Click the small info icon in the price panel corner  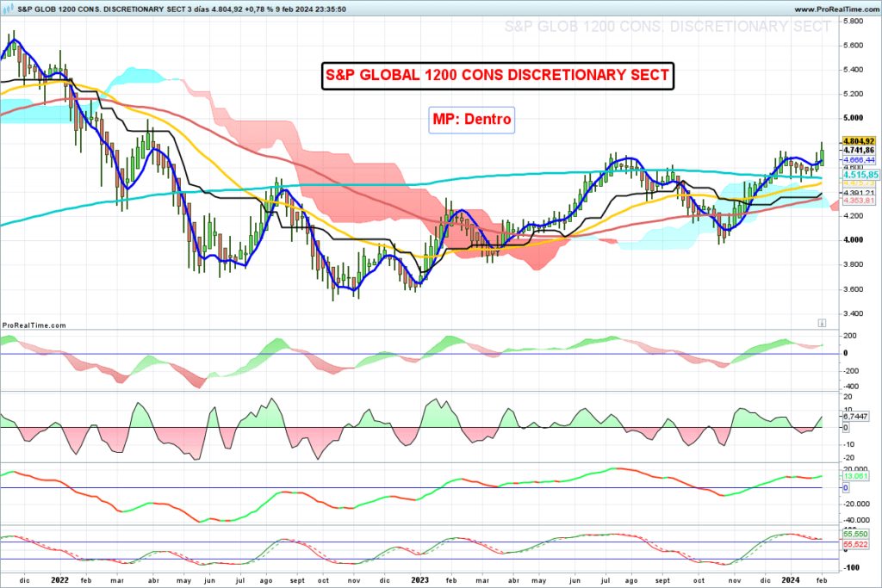click(x=822, y=323)
